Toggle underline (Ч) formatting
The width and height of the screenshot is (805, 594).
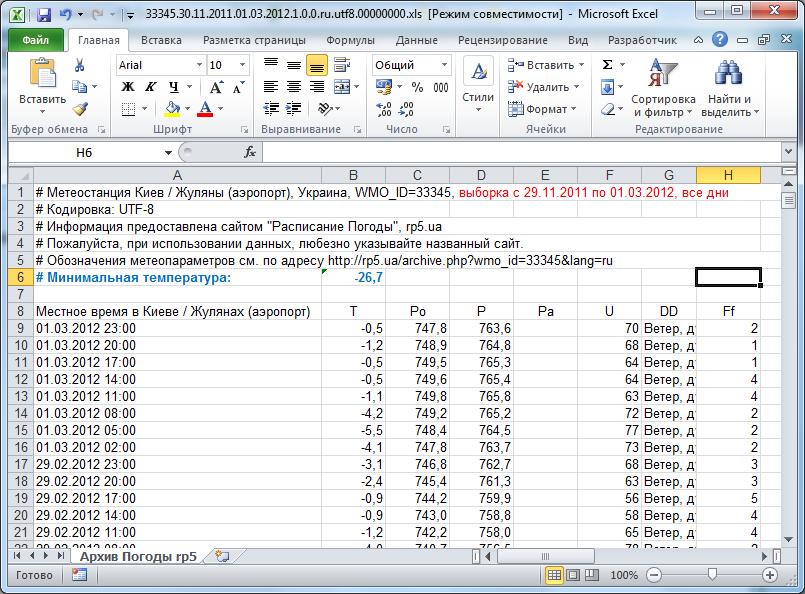(x=172, y=87)
